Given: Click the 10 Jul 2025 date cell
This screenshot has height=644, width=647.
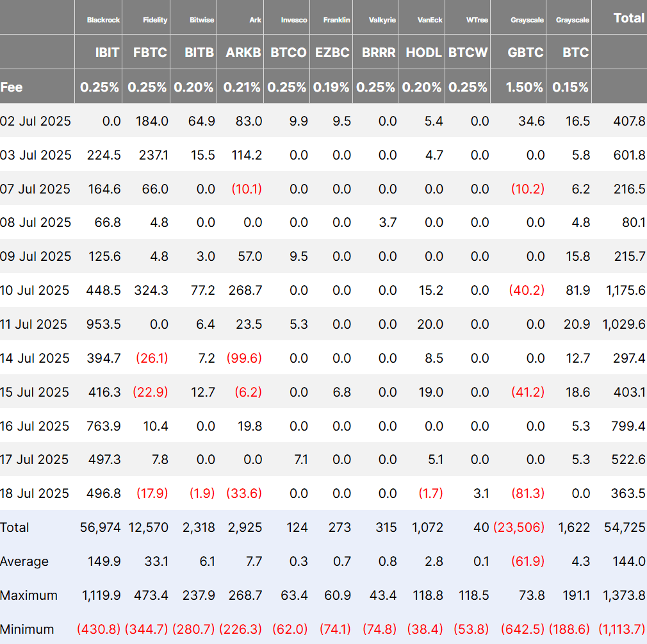Looking at the screenshot, I should point(36,290).
